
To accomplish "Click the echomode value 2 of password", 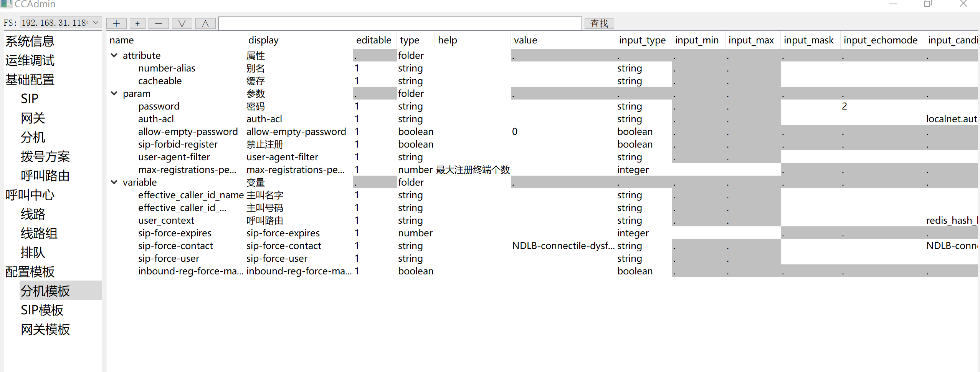I will [844, 106].
